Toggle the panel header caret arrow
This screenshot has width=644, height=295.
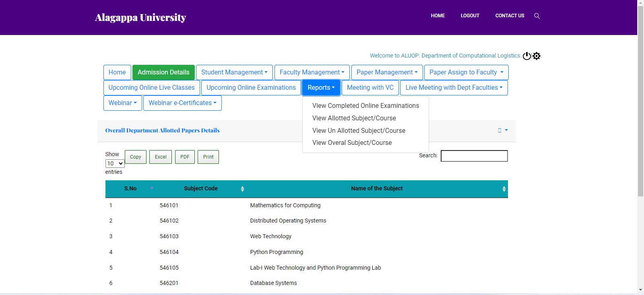point(506,130)
